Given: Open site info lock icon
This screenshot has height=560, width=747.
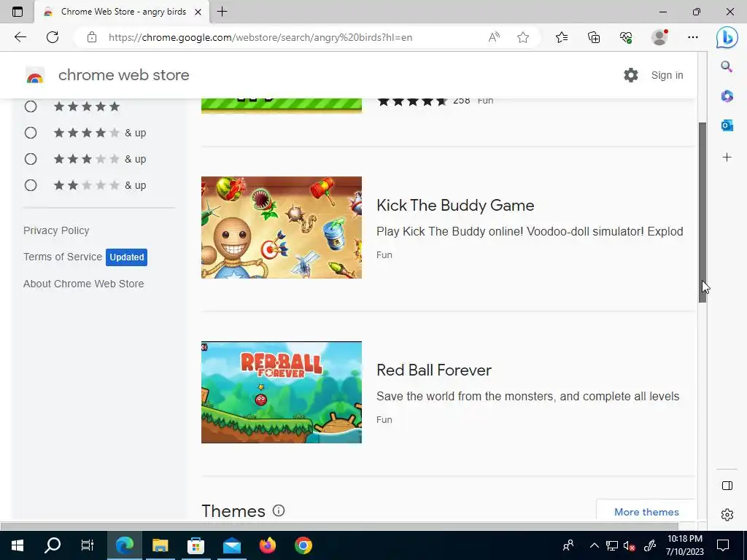Looking at the screenshot, I should 92,37.
